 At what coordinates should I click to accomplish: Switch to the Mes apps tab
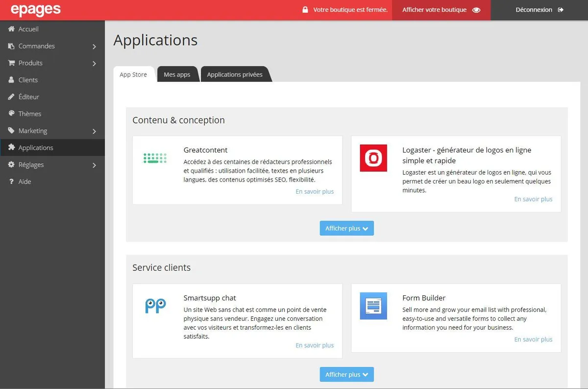tap(177, 75)
